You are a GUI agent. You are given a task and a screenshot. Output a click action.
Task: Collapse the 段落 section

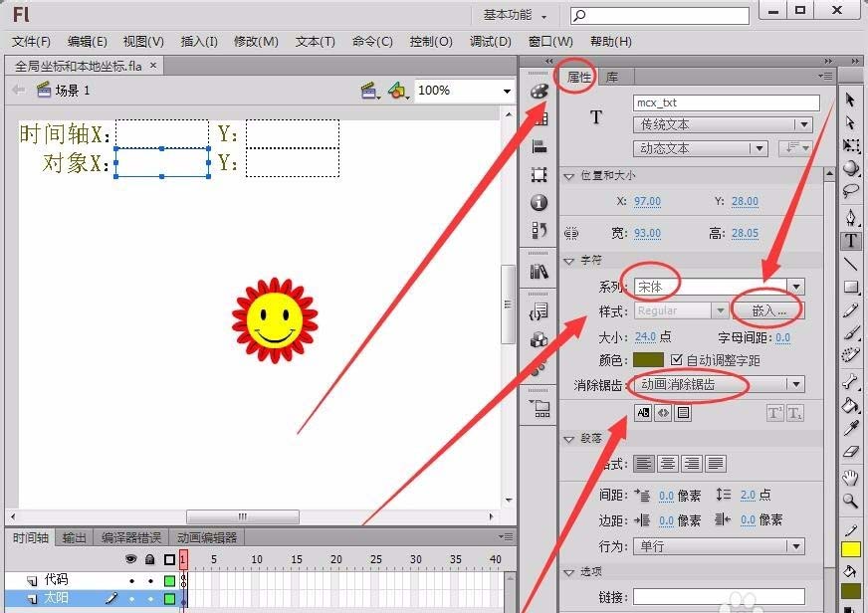pyautogui.click(x=569, y=439)
